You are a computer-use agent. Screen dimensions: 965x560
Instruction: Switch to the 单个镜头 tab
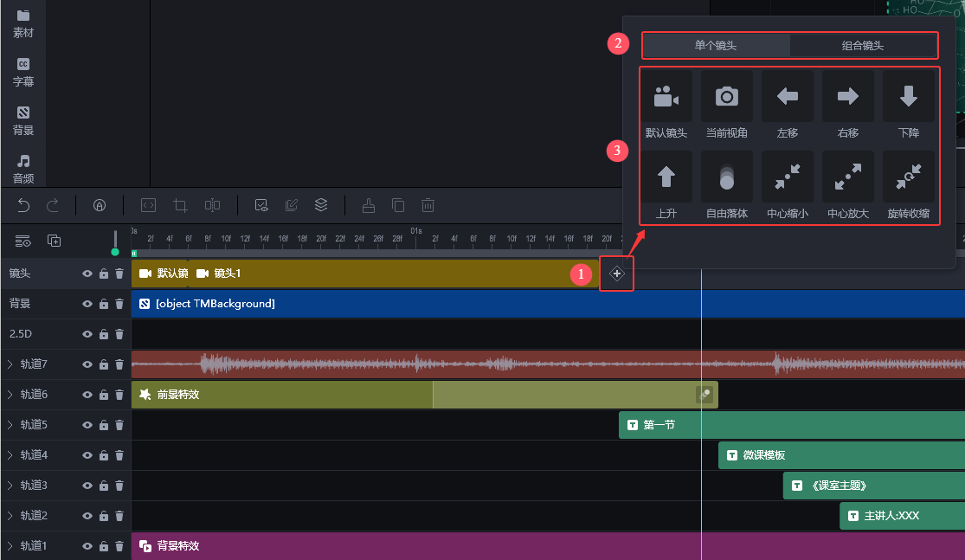pyautogui.click(x=716, y=45)
